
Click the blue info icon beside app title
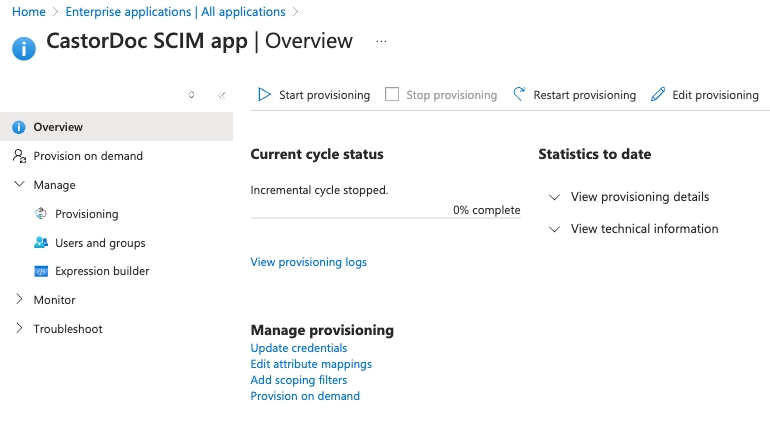coord(24,47)
